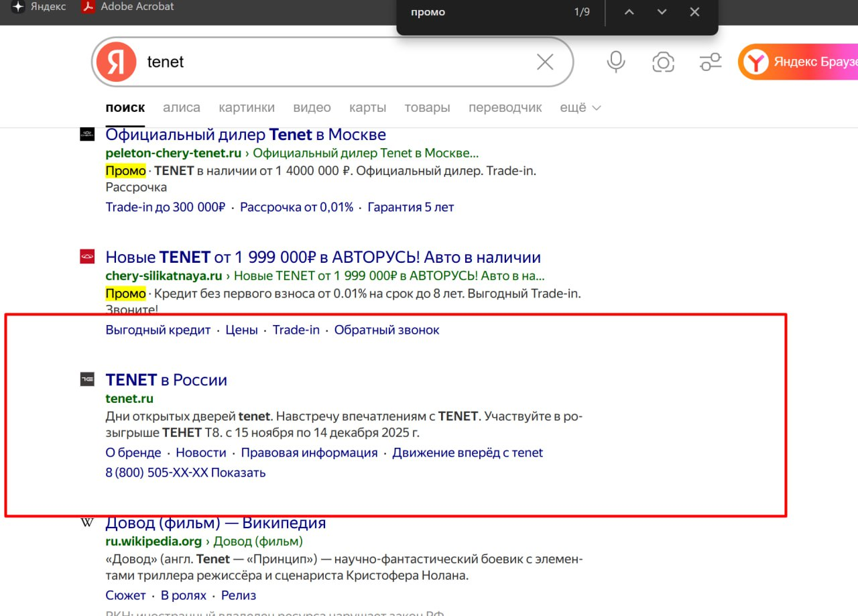Screen dimensions: 858x616
Task: Open 'TENET в России' result link
Action: pos(166,380)
